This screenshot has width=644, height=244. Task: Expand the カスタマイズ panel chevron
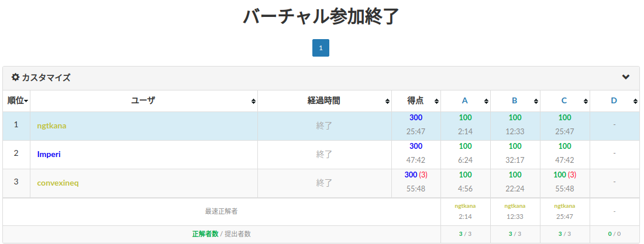(625, 76)
